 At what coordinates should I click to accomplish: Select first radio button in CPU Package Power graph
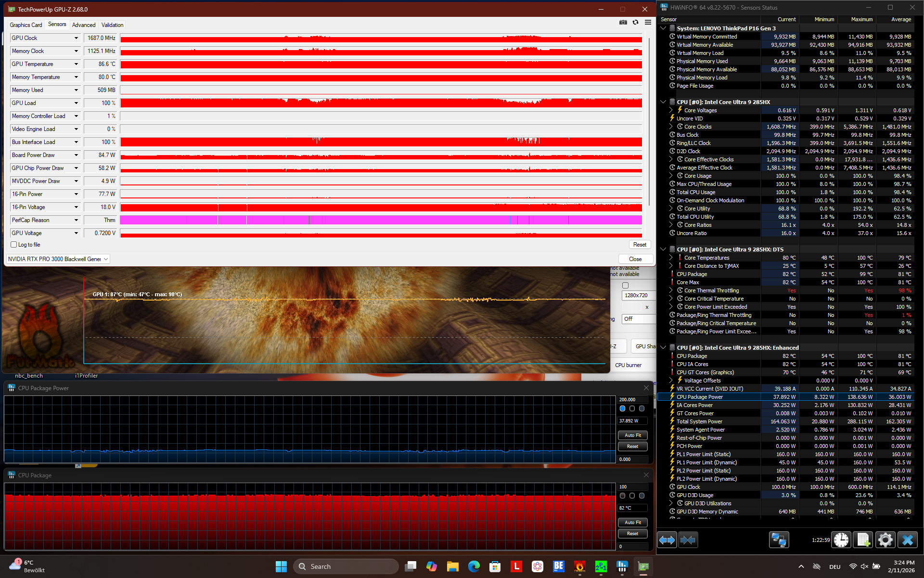(x=622, y=408)
